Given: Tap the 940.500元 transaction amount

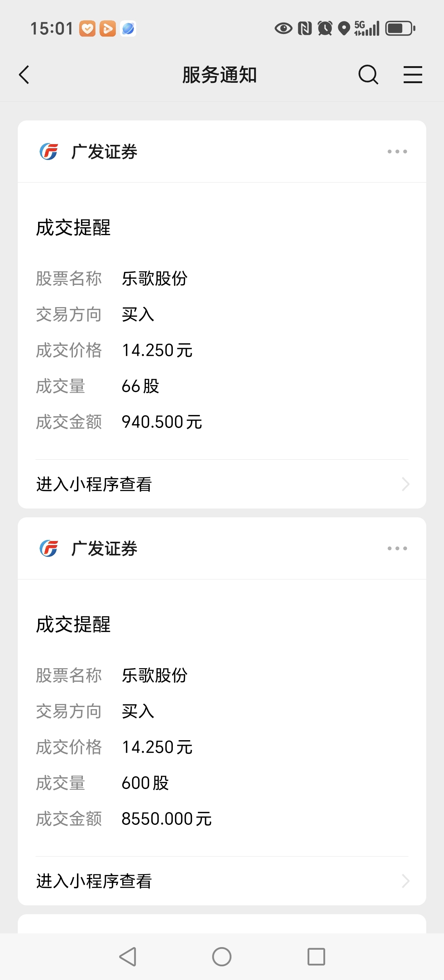Looking at the screenshot, I should pos(162,422).
